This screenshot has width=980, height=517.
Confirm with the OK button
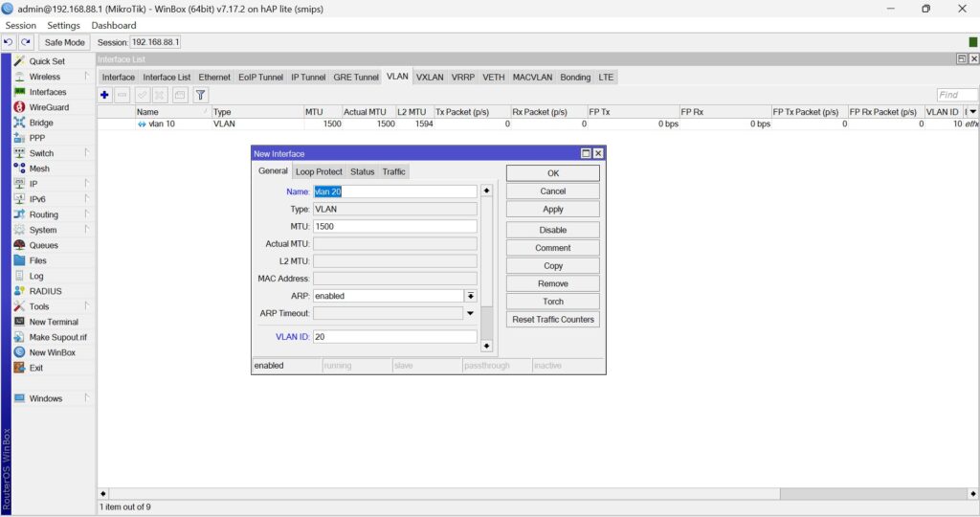click(553, 173)
